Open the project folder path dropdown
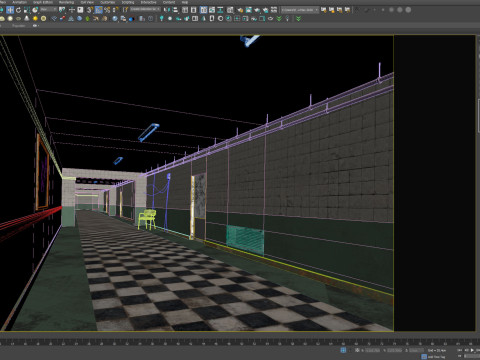Image resolution: width=480 pixels, height=360 pixels. (300, 10)
